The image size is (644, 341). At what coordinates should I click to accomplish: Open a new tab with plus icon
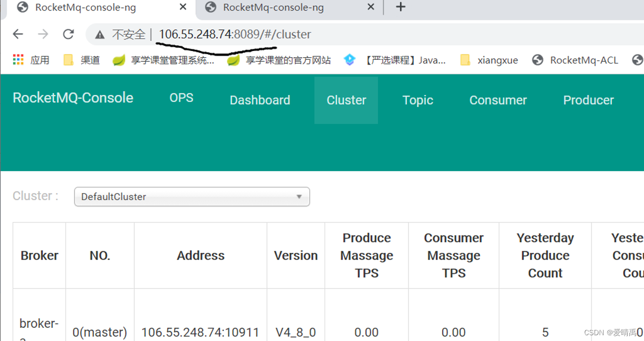pos(401,7)
